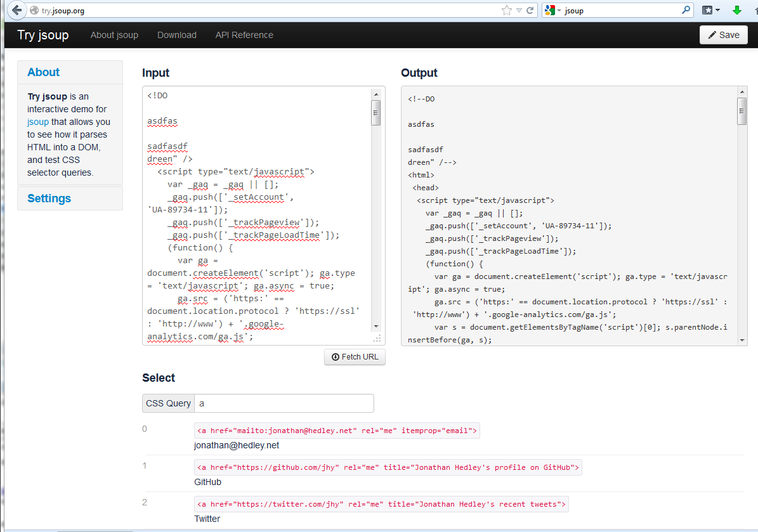Select the github.com/jhy anchor tag result
This screenshot has width=758, height=532.
388,467
